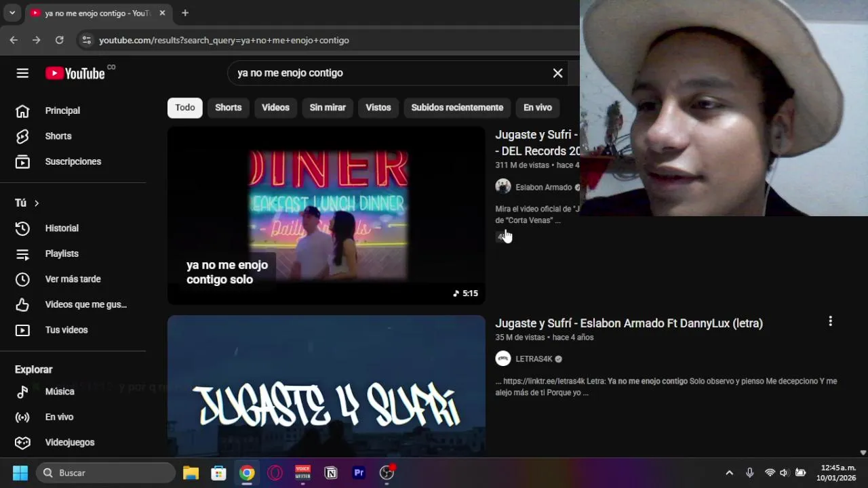Open Voicemeeter from taskbar
This screenshot has width=868, height=488.
302,472
